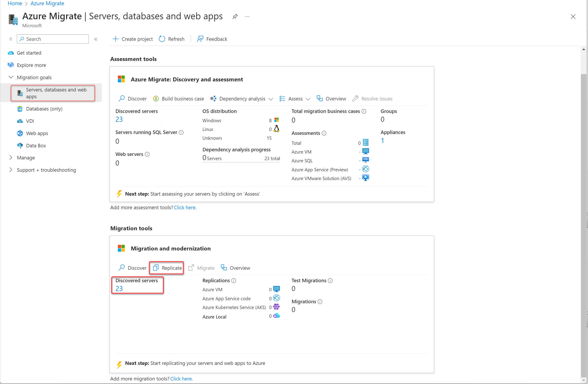Click the Feedback icon button
Screen dimensions: 588x384
200,39
